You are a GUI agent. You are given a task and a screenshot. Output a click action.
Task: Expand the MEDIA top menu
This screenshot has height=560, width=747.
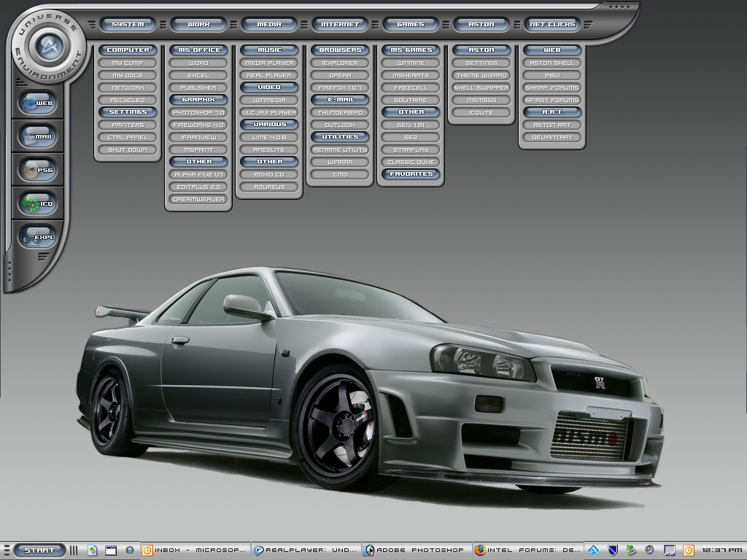pos(269,25)
